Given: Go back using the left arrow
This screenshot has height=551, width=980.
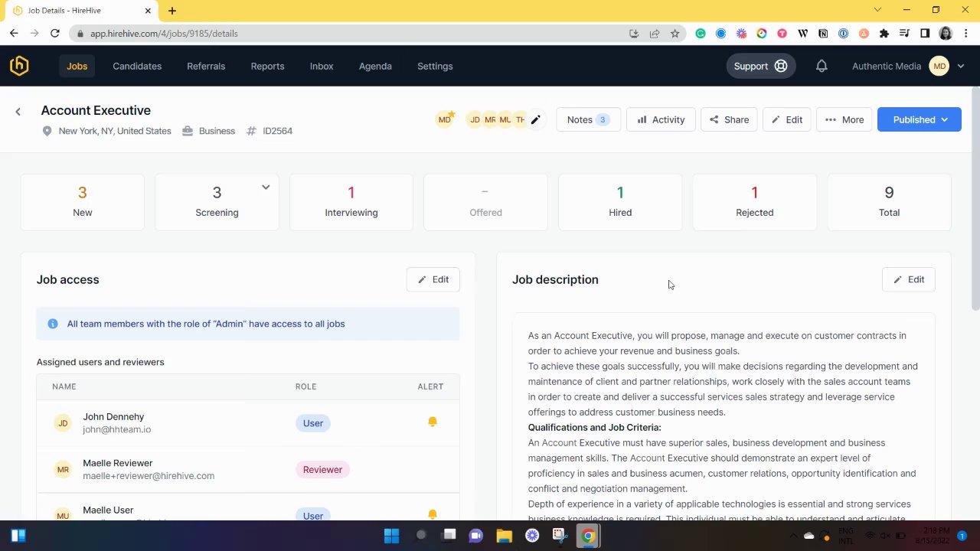Looking at the screenshot, I should point(18,112).
